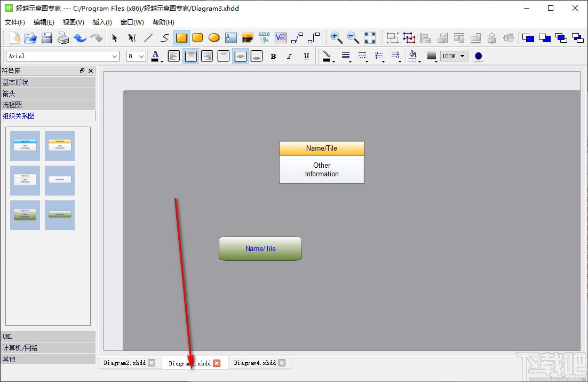The height and width of the screenshot is (382, 588).
Task: Toggle bottom vertical text alignment
Action: (x=257, y=56)
